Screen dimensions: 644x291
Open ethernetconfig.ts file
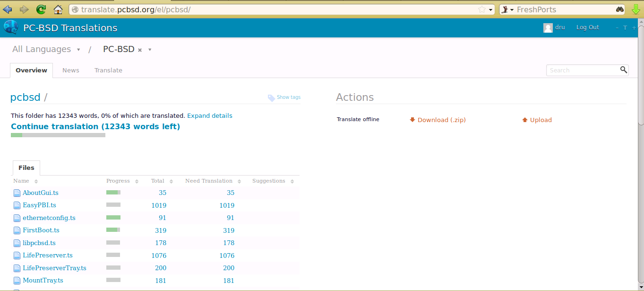(x=49, y=218)
